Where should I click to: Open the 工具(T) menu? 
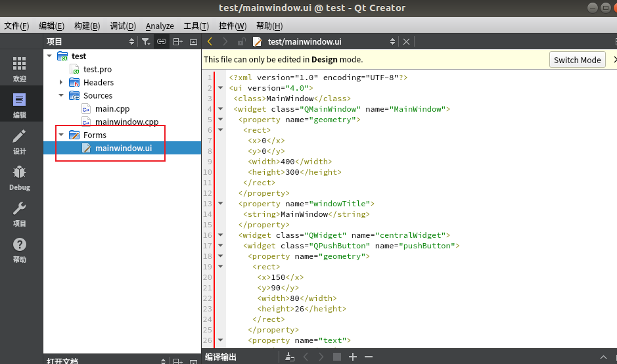(196, 26)
